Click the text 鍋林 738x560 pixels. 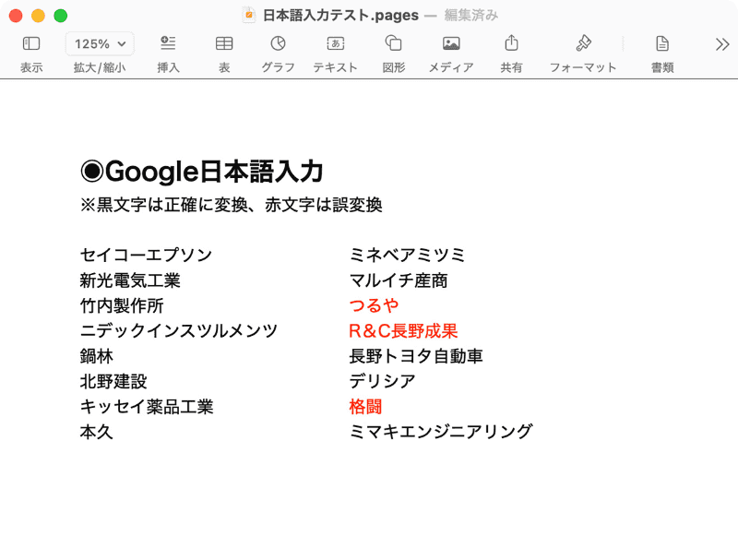point(97,356)
